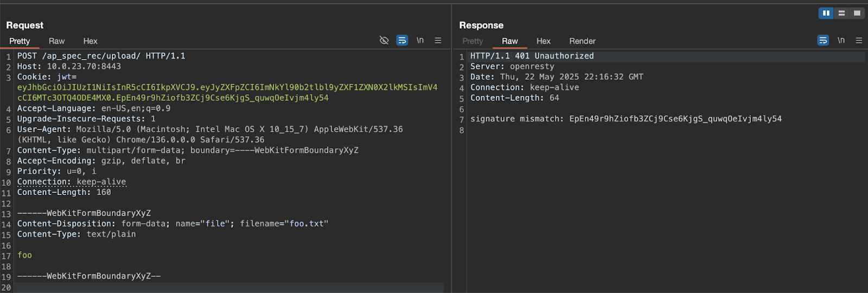Click the 401 Unauthorized status line

click(532, 56)
